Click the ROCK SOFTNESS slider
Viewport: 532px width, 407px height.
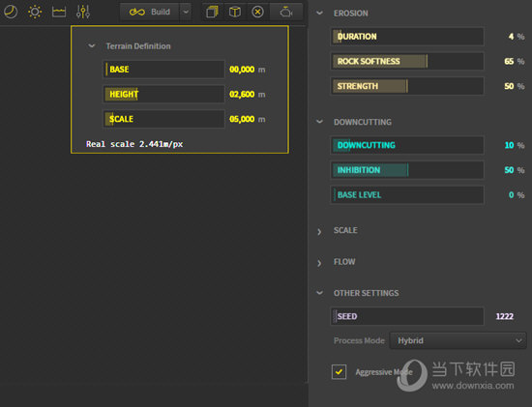tap(407, 62)
